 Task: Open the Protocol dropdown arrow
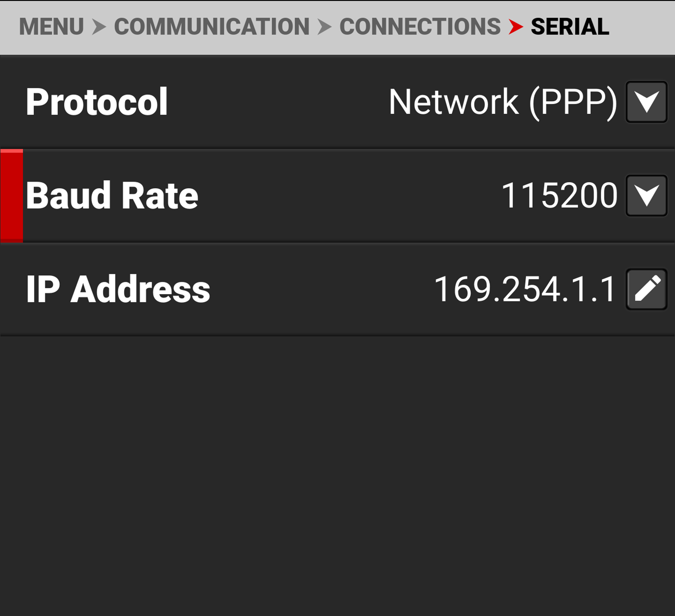click(646, 102)
